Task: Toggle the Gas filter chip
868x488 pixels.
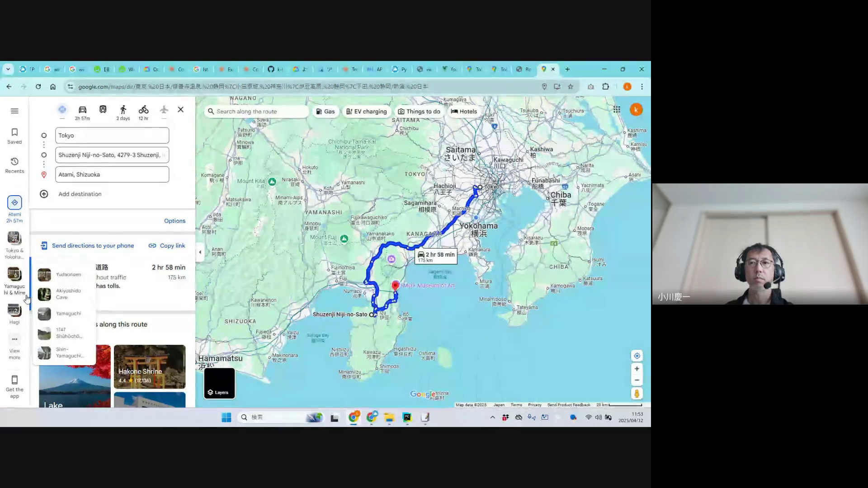Action: coord(325,112)
